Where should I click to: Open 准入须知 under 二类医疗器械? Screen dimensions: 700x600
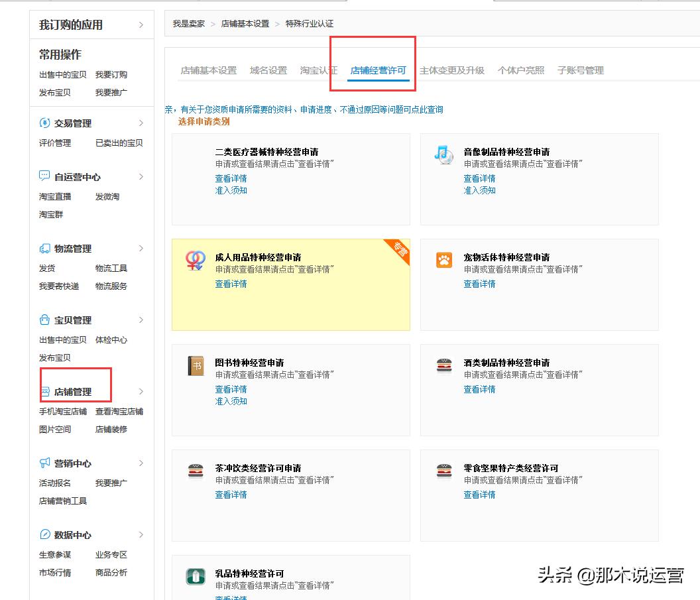tap(231, 190)
